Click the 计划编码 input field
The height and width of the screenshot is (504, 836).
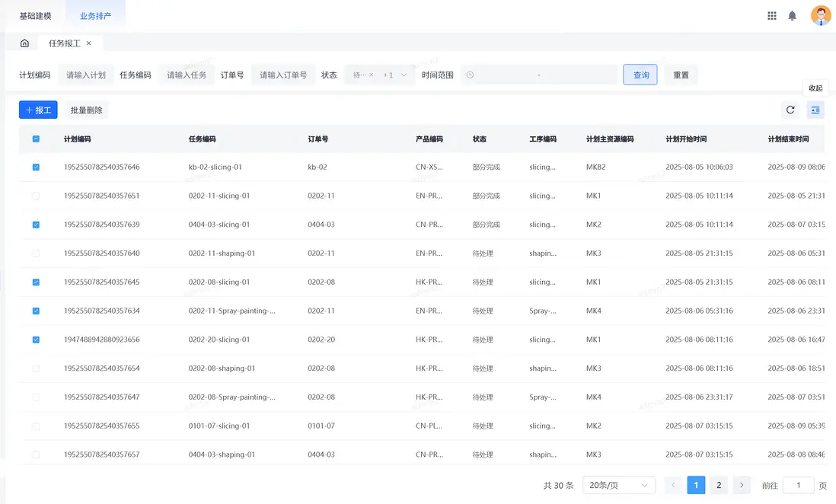point(86,75)
